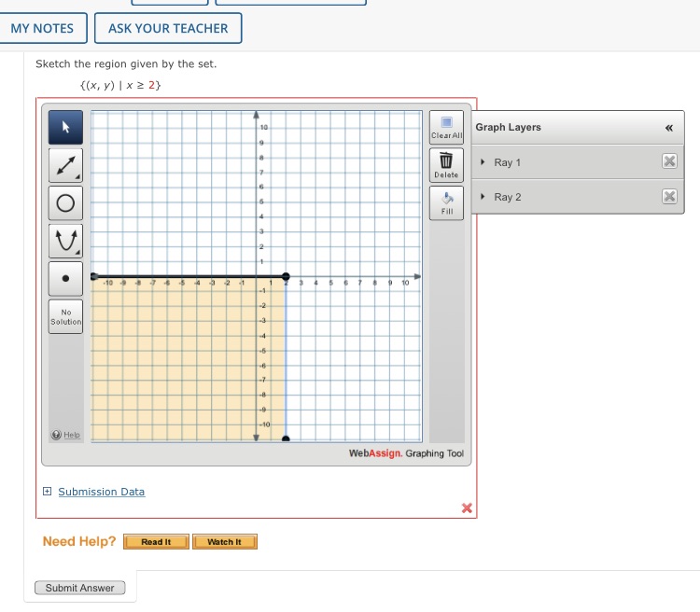This screenshot has height=612, width=700.
Task: Choose the line drawing tool
Action: [x=65, y=166]
